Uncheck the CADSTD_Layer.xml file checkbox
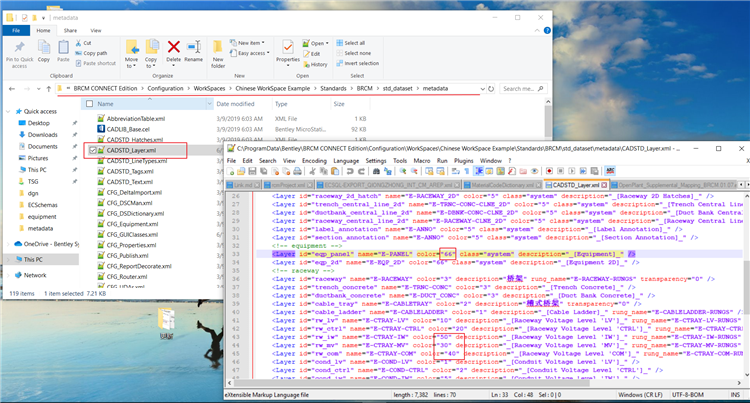 tap(93, 150)
